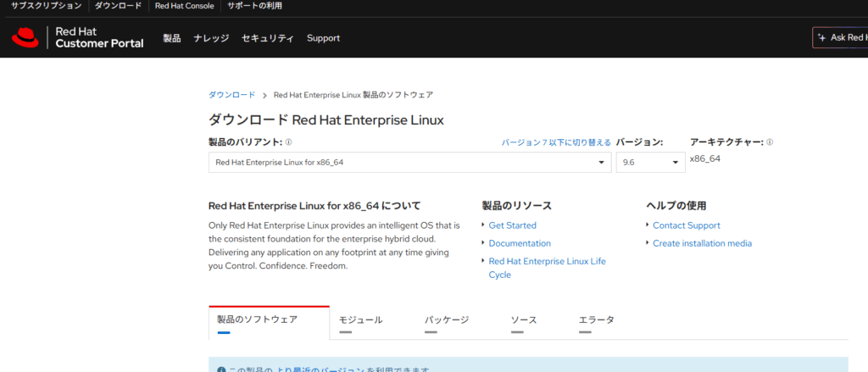Expand the 製品 navigation menu
This screenshot has width=868, height=372.
[172, 38]
